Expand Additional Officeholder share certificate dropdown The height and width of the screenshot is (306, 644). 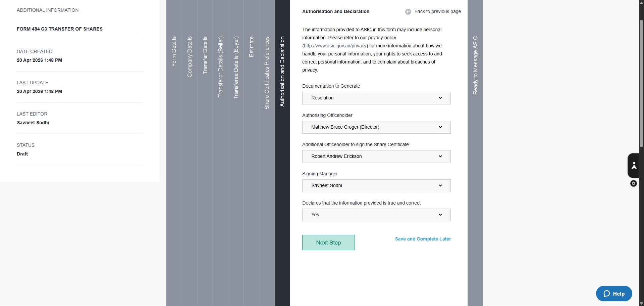[376, 157]
